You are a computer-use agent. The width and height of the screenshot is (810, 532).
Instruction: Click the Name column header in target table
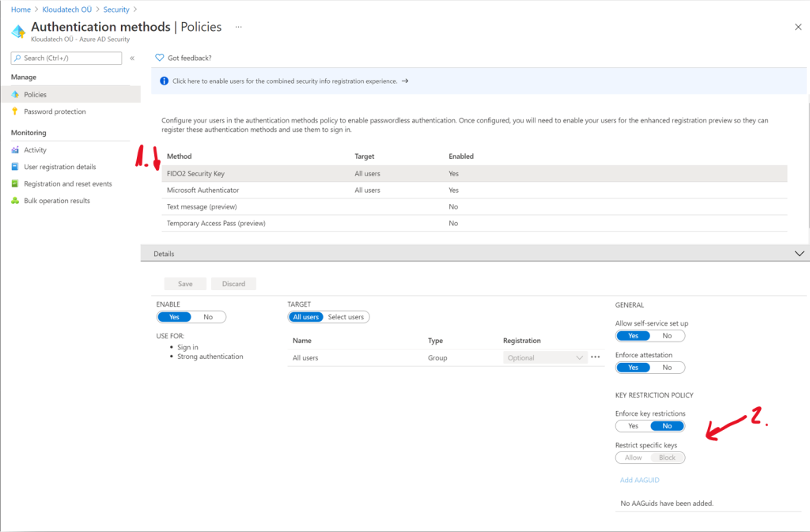[x=301, y=341]
